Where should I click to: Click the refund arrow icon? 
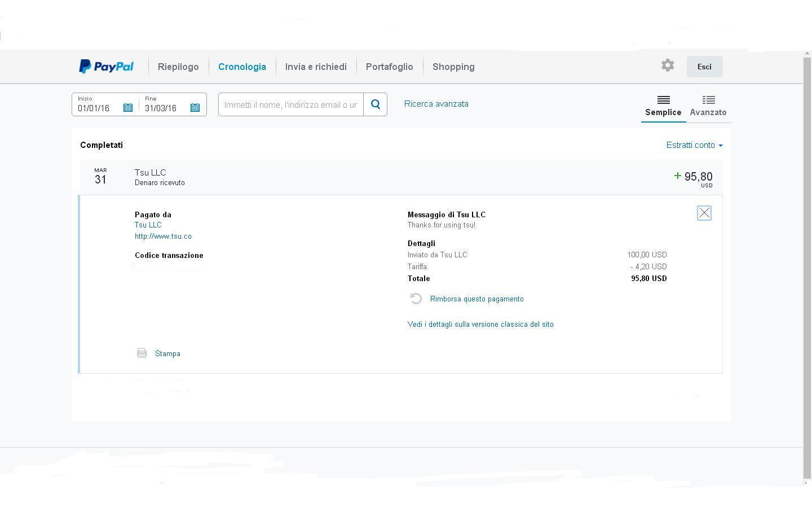[416, 299]
